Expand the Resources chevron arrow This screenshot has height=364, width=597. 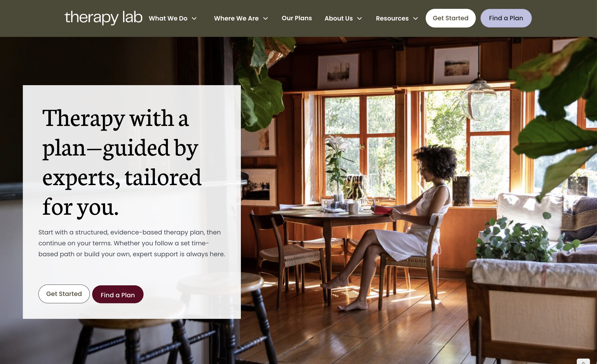416,18
